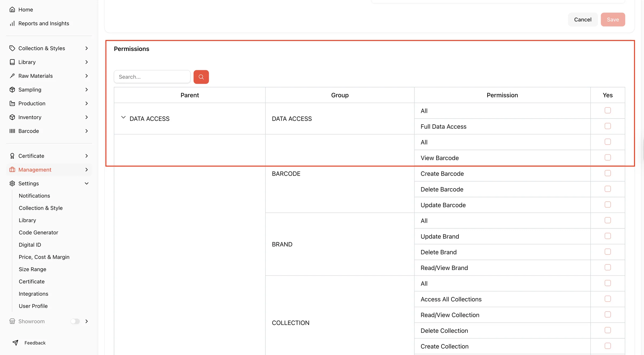Click the red search magnifier button
This screenshot has height=355, width=644.
[201, 77]
